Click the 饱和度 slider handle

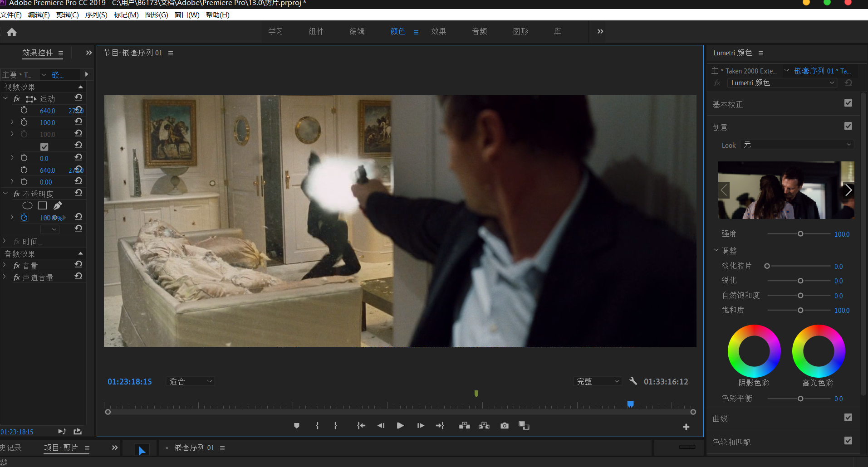[800, 311]
